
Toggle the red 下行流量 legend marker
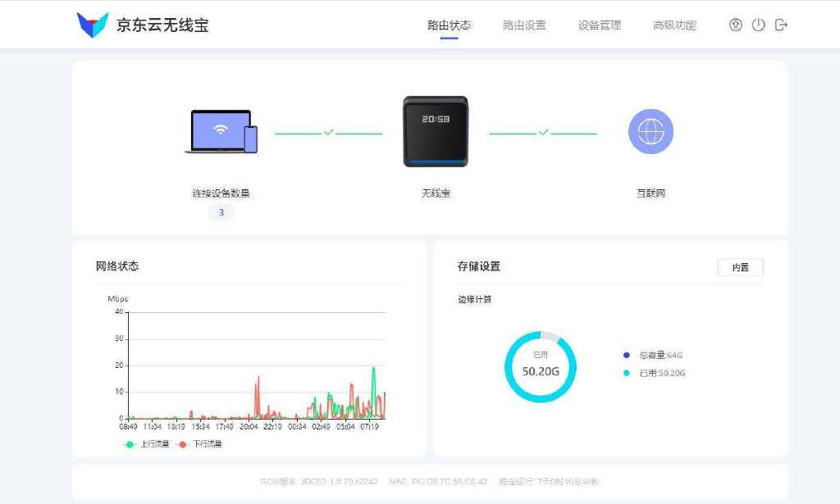183,444
